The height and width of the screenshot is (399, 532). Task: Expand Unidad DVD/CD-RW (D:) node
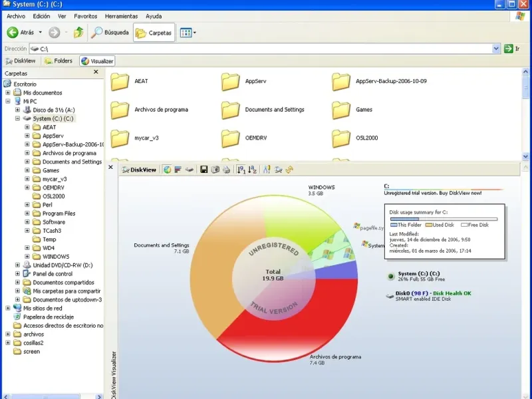click(17, 265)
